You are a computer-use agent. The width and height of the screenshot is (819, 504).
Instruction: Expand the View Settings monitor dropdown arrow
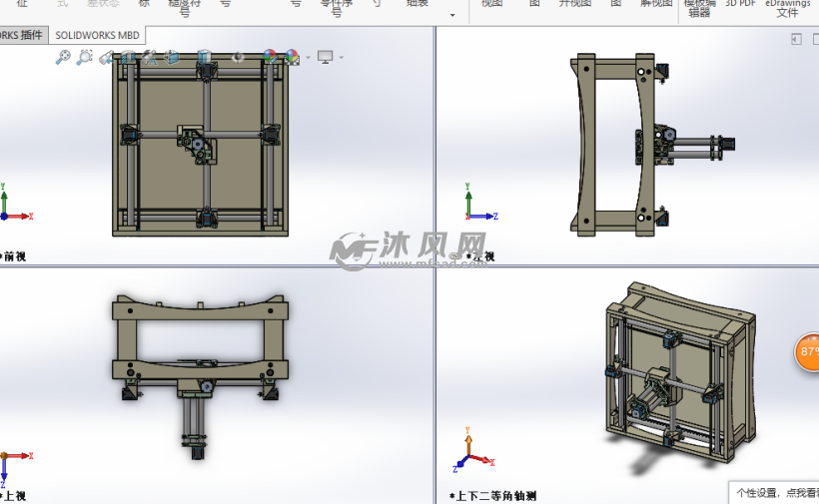341,58
